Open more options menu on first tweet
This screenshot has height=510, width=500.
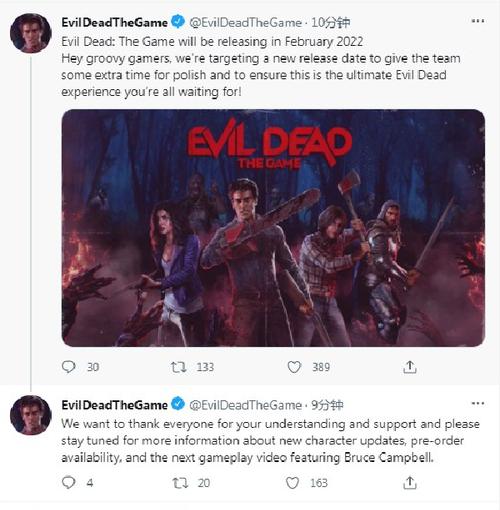478,21
